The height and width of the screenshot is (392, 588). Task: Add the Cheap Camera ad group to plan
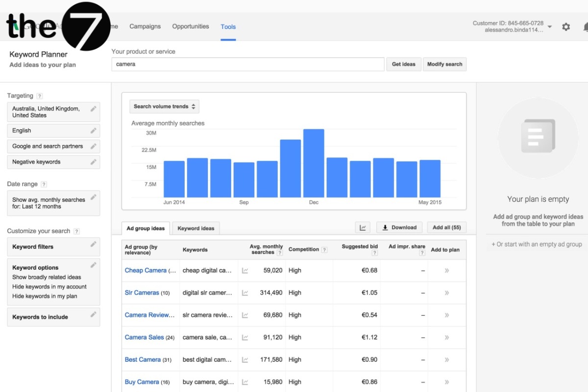[446, 270]
